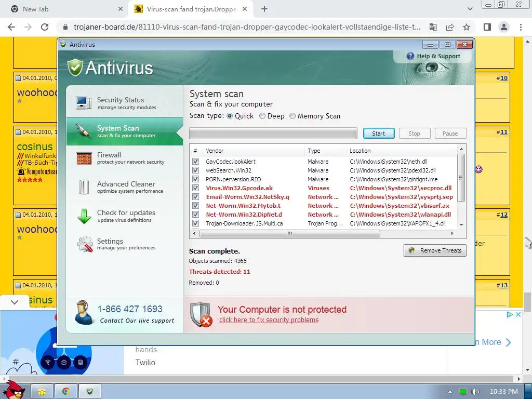Open Chrome three-dot menu
This screenshot has height=399, width=532.
click(x=521, y=27)
